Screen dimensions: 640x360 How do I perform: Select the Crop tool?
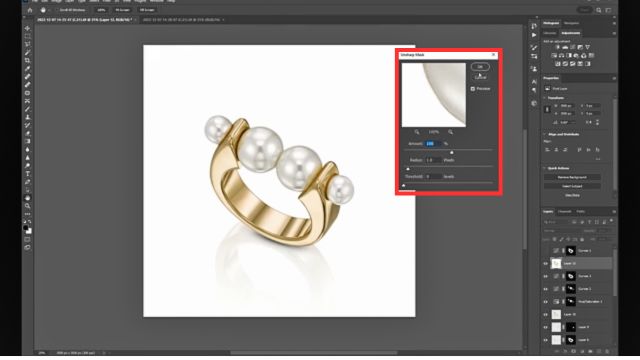(x=27, y=61)
